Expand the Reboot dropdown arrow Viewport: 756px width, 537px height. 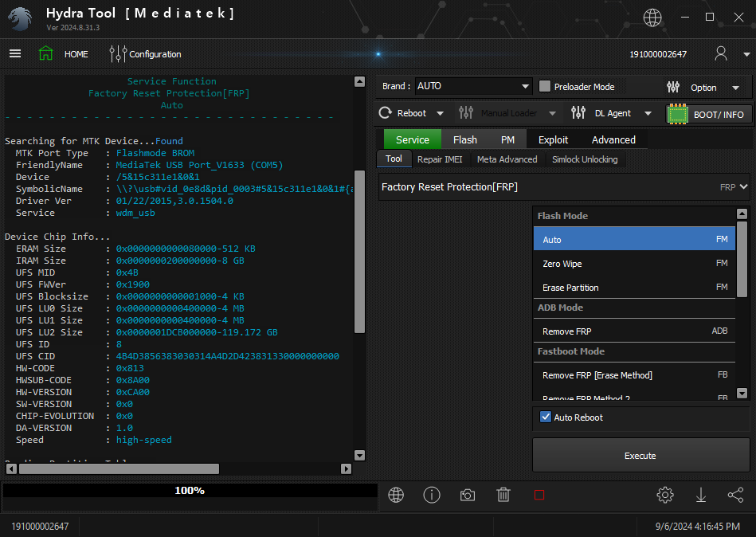[x=440, y=114]
